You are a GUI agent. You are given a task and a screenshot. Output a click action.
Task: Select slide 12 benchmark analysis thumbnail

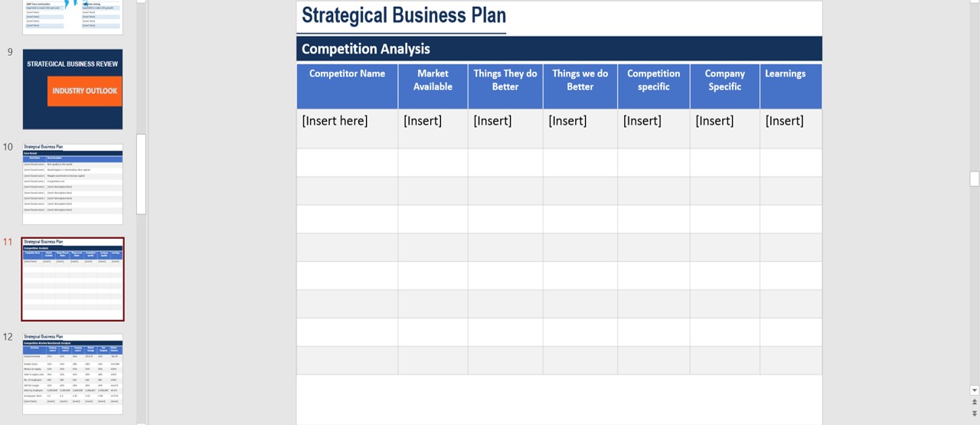point(73,374)
